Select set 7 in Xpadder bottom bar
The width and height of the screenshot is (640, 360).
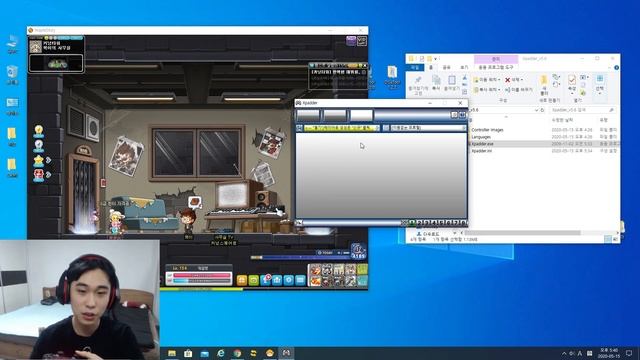[456, 223]
